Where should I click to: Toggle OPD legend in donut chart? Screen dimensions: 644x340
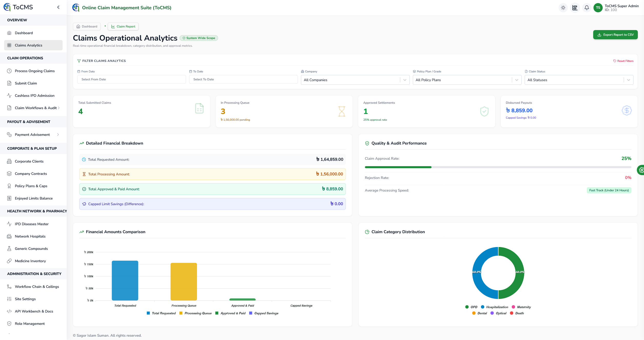pyautogui.click(x=471, y=307)
